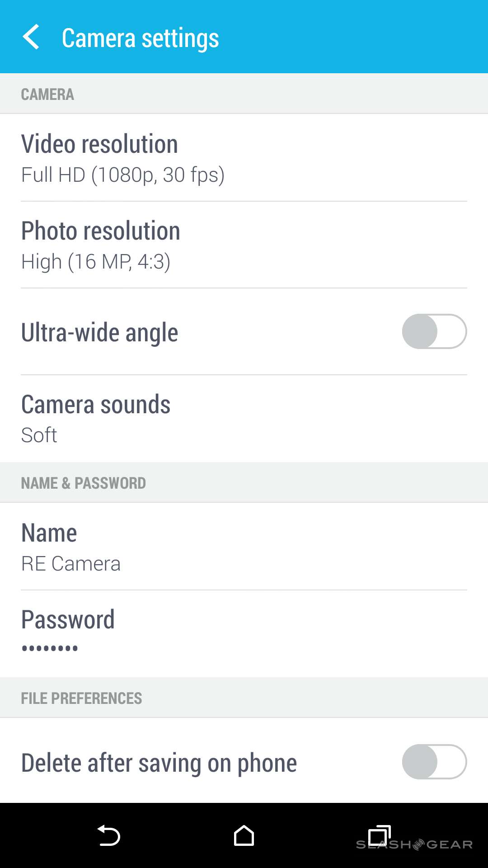Tap the FILE PREFERENCES section header
This screenshot has height=868, width=488.
click(x=82, y=698)
